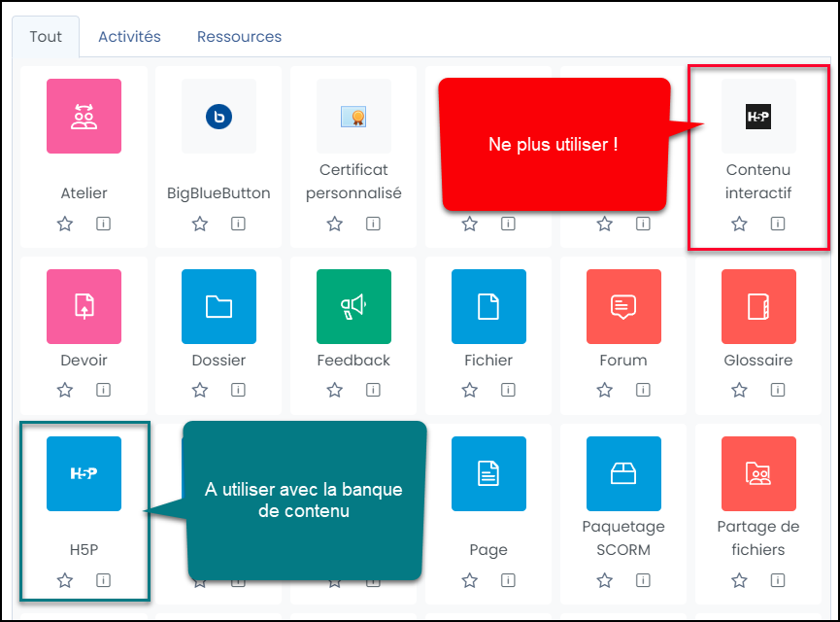840x622 pixels.
Task: Add a Certificat personnalisé activity
Action: 354,117
